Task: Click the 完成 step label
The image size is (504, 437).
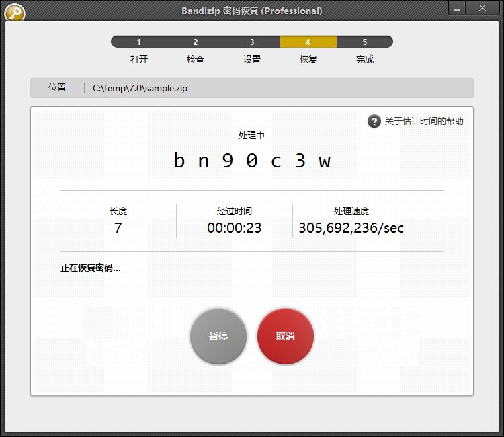Action: pyautogui.click(x=365, y=59)
